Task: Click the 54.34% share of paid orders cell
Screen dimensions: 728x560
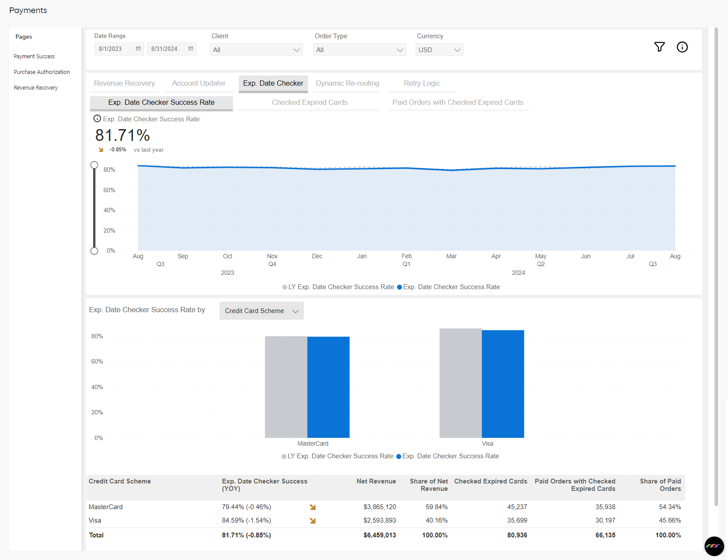Action: click(x=670, y=507)
